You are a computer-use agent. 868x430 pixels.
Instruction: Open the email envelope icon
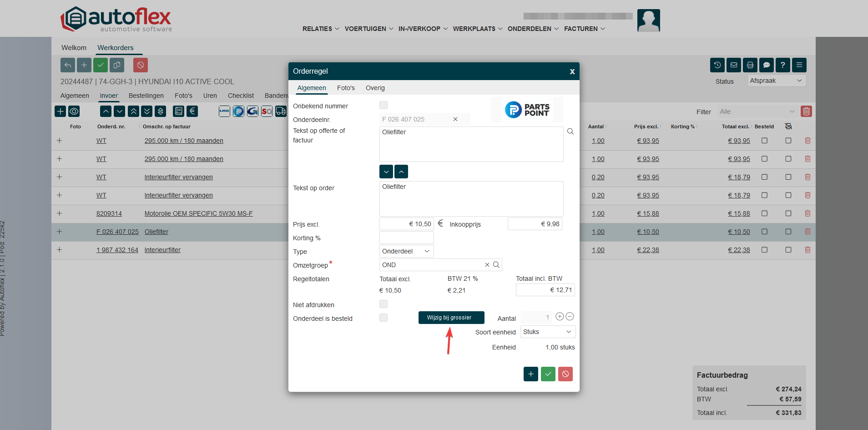tap(733, 65)
